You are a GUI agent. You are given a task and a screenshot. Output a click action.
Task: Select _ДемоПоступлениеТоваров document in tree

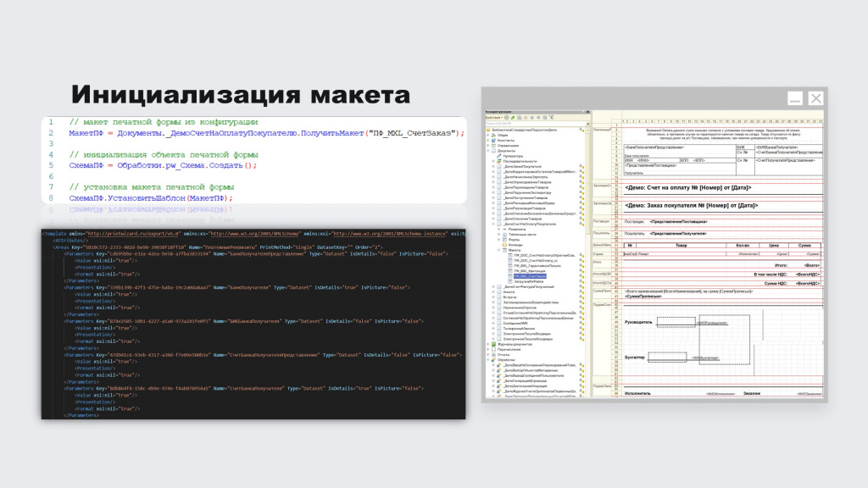coord(526,197)
